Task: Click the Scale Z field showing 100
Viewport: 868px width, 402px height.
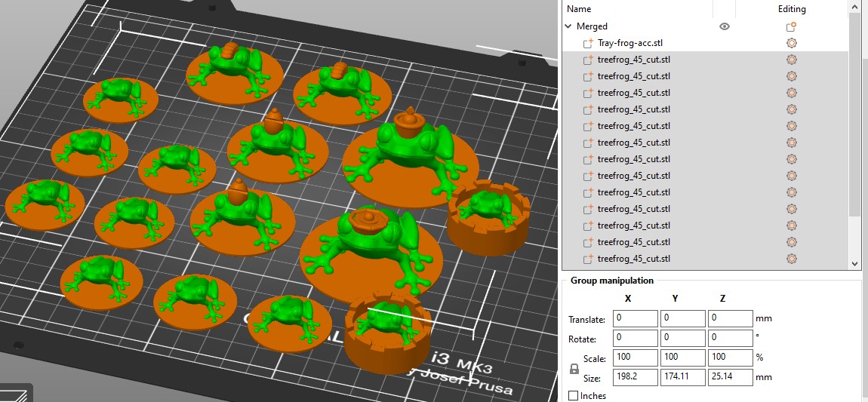Action: pos(730,358)
